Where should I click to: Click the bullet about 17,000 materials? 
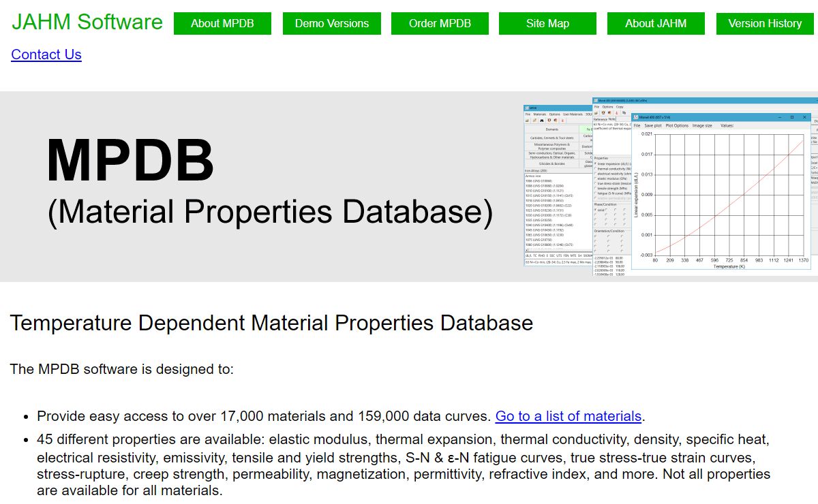tap(341, 416)
